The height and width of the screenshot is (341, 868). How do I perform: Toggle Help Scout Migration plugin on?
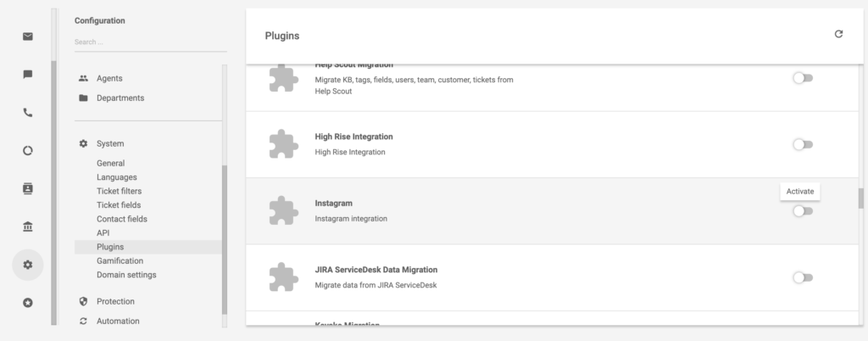pos(802,78)
